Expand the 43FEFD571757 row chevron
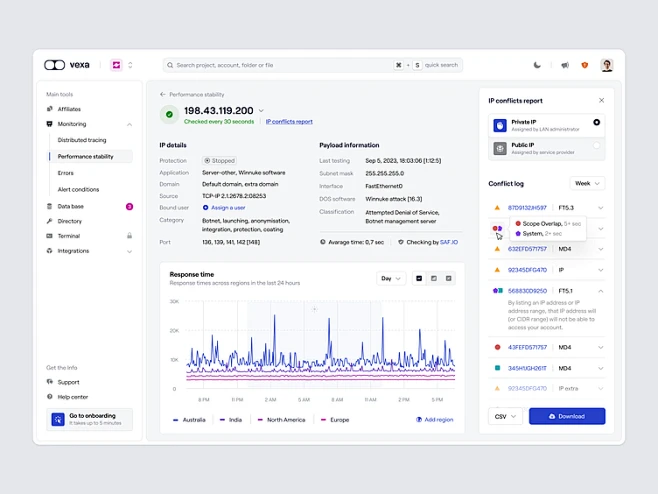The width and height of the screenshot is (658, 494). (601, 348)
